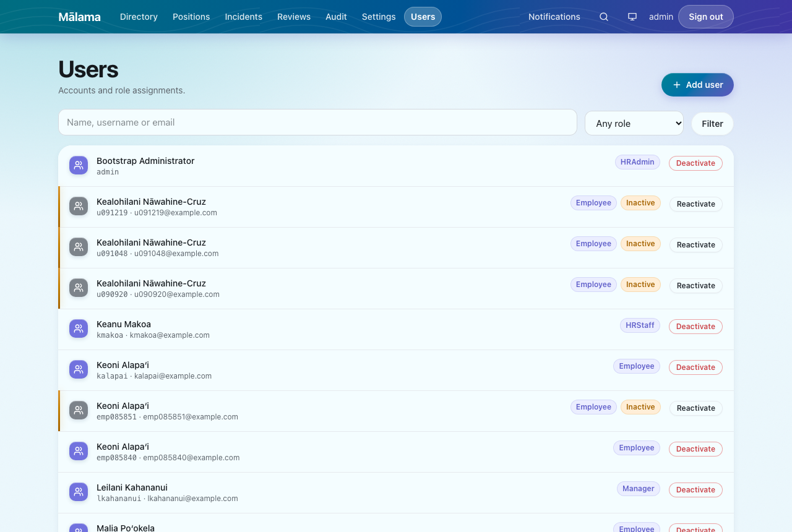Click user avatar icon for u091219 row

coord(79,206)
